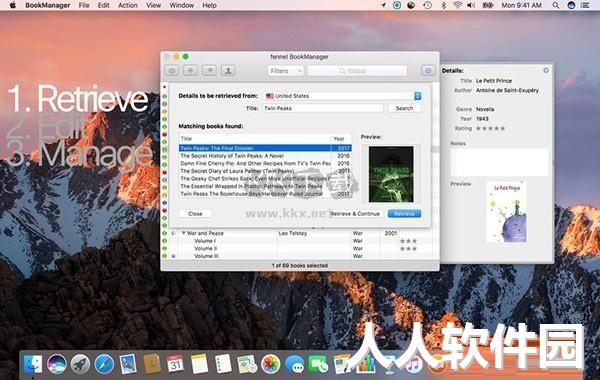Collapse the War and Peace disclosure triangle
The width and height of the screenshot is (600, 380).
coord(184,233)
